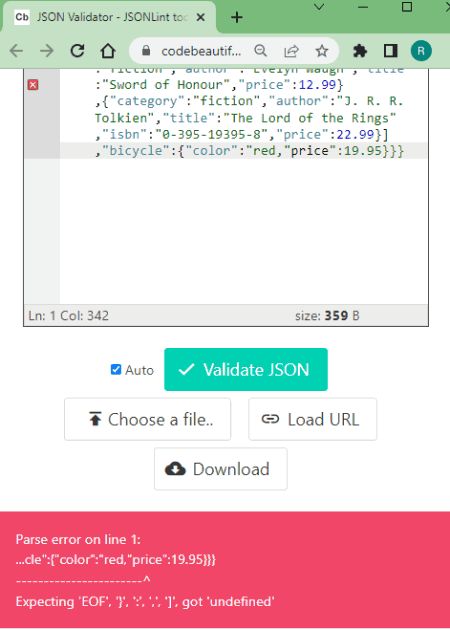Click the browser back arrow
The height and width of the screenshot is (630, 450).
tap(16, 51)
